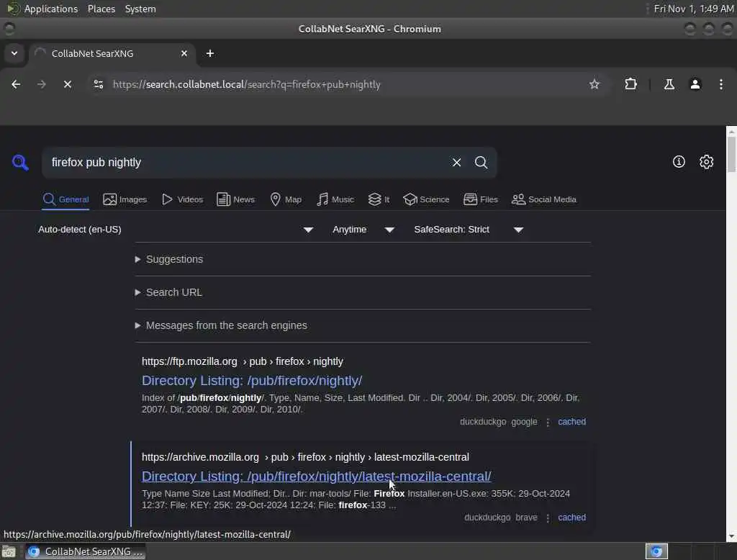Go back using the browser back arrow
The image size is (737, 560).
(16, 84)
